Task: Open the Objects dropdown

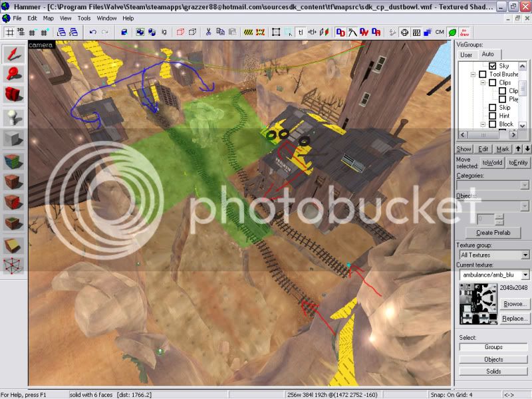Action: click(525, 206)
